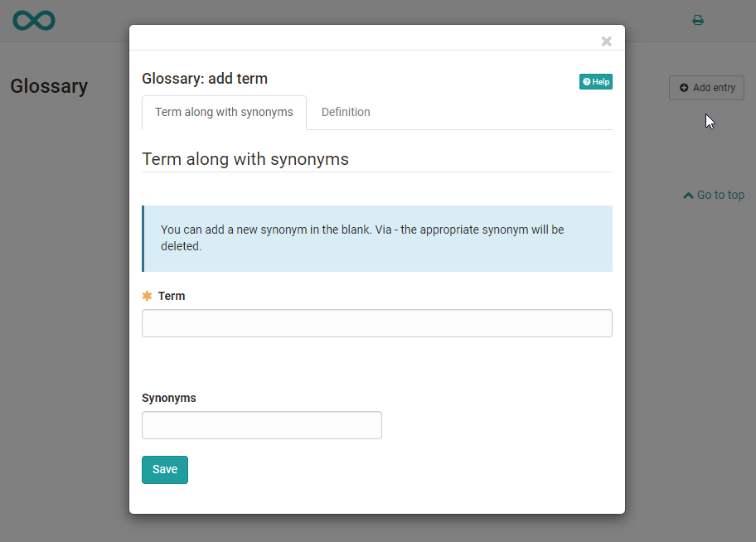This screenshot has height=542, width=756.
Task: Focus the Term text field
Action: (376, 323)
